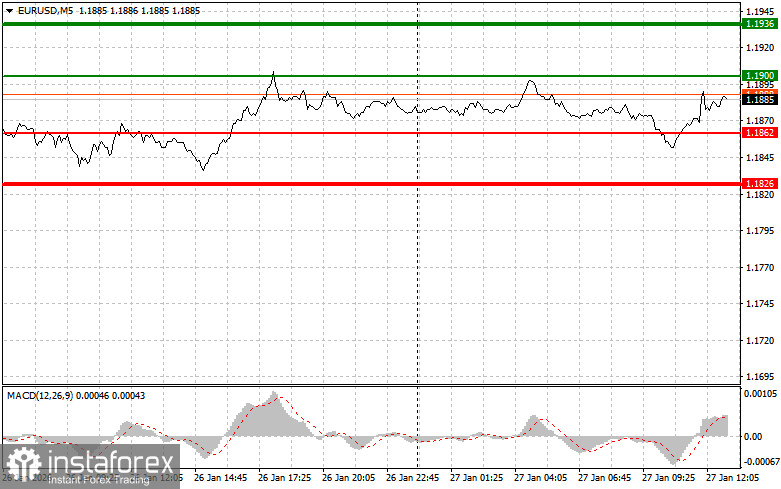Click the 27 Jan 12:05 time label

click(x=732, y=478)
